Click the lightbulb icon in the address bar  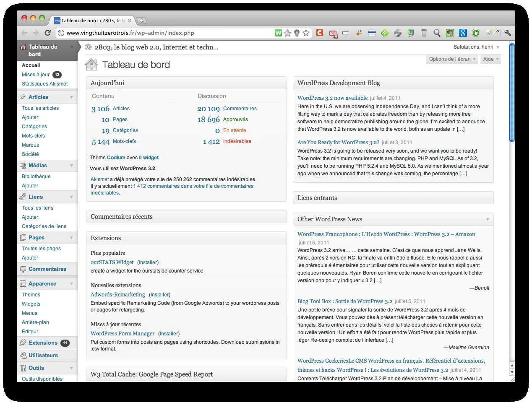pyautogui.click(x=297, y=33)
